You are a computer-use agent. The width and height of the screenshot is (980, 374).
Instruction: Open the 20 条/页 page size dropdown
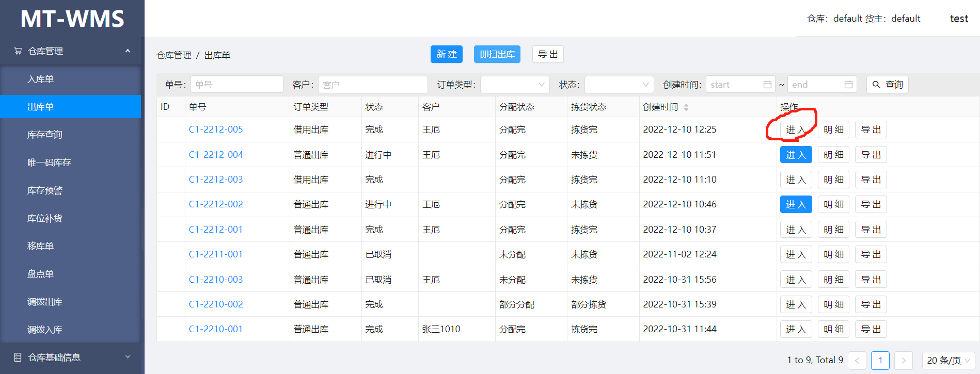pos(949,361)
